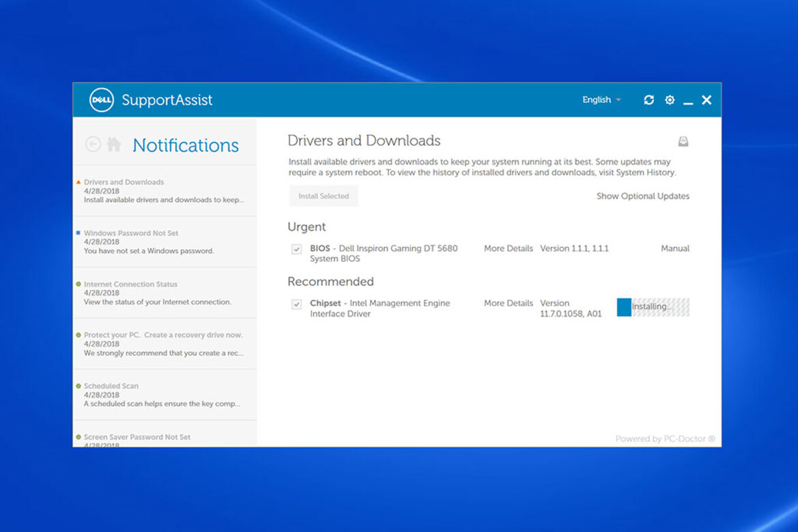
Task: Go back using the left arrow icon
Action: coord(93,145)
